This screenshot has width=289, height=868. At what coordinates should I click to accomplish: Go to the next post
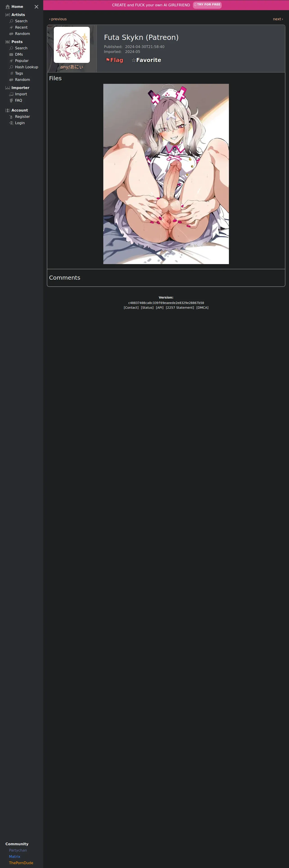[278, 19]
